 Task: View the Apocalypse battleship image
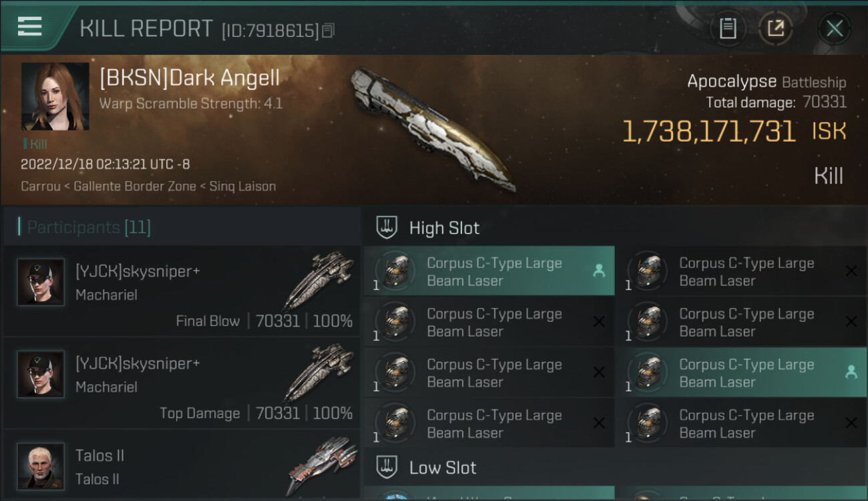(x=433, y=127)
